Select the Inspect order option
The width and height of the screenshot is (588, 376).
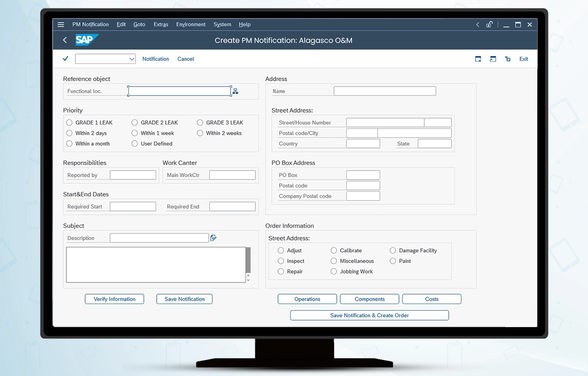point(281,261)
